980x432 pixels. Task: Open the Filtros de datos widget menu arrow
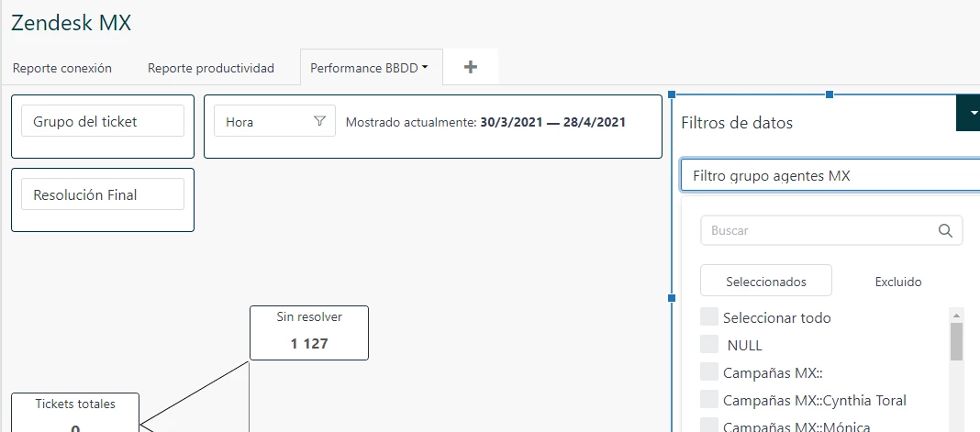tap(972, 113)
